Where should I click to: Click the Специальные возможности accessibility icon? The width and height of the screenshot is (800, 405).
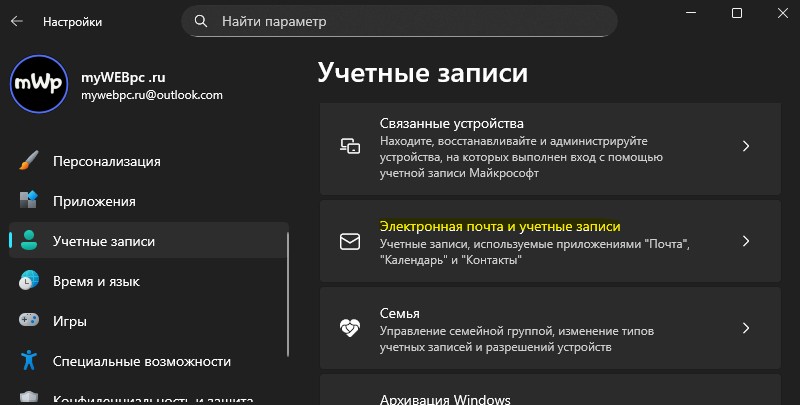coord(29,361)
